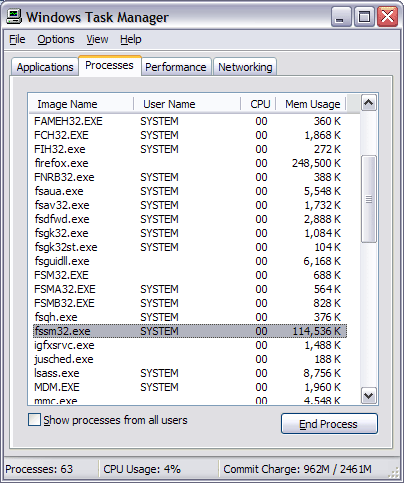Viewport: 404px width, 483px height.
Task: Select the fsav32.exe process
Action: pyautogui.click(x=190, y=205)
